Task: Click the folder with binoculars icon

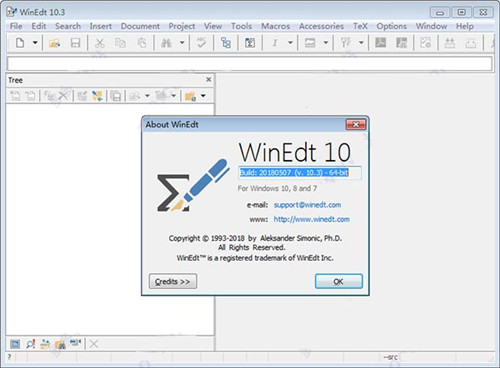Action: point(60,344)
